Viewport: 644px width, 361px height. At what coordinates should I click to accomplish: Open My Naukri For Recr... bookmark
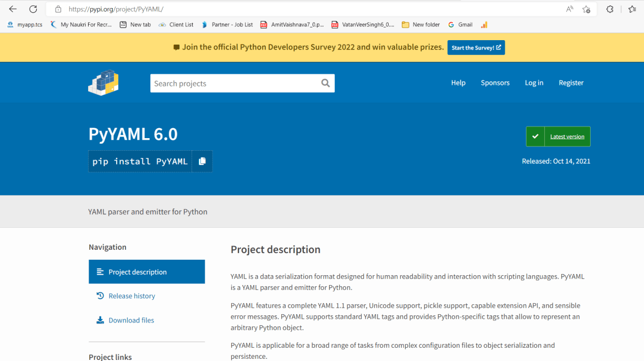point(81,25)
